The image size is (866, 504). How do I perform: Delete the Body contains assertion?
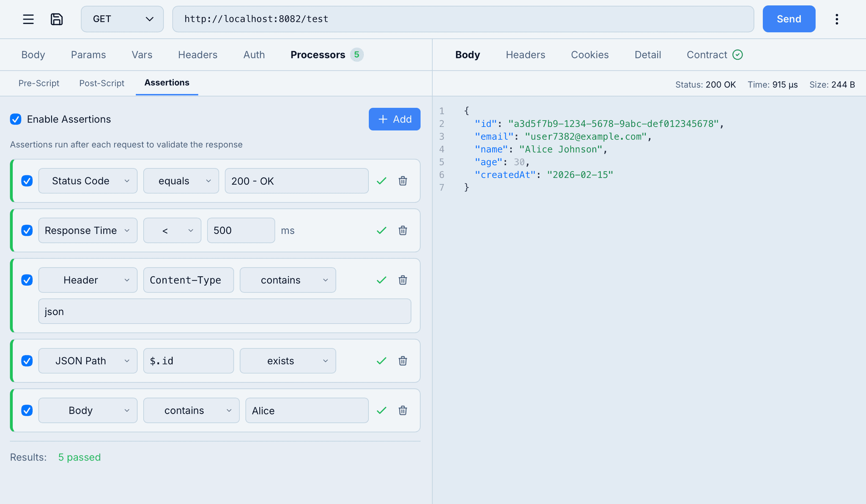403,410
